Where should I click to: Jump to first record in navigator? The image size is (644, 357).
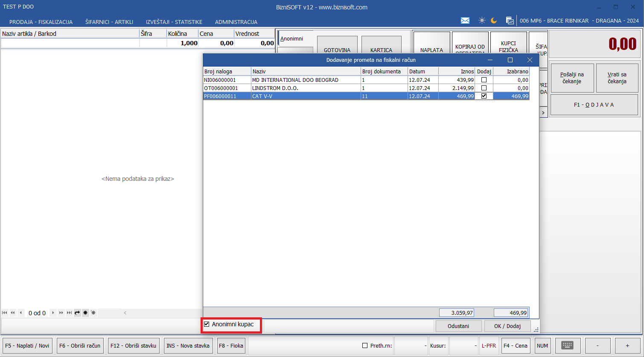pyautogui.click(x=5, y=313)
